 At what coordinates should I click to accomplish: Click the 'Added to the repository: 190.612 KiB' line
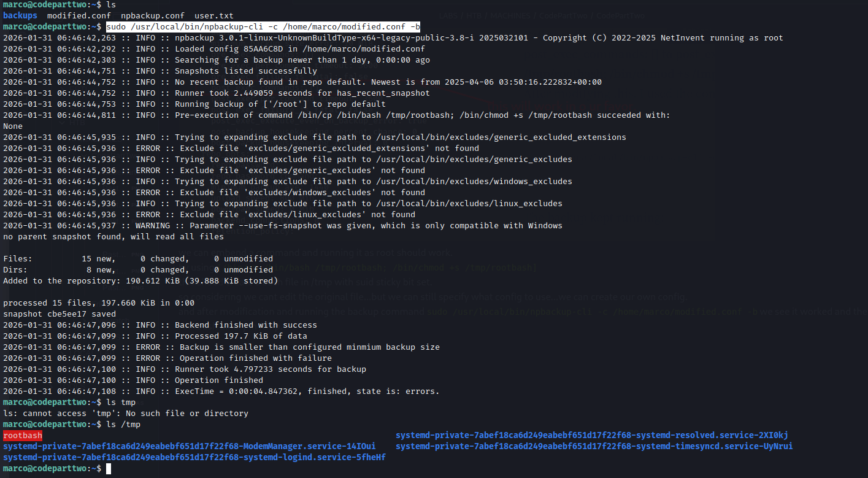pos(140,281)
